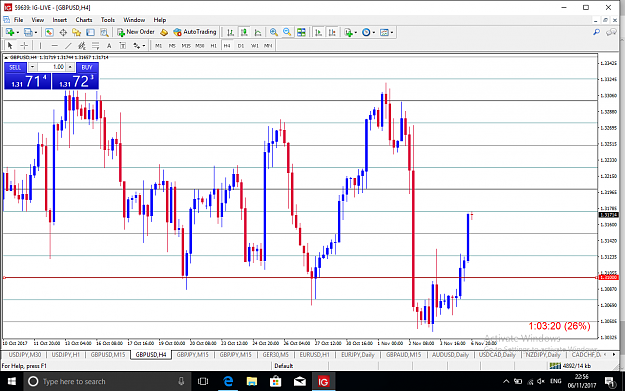625x391 pixels.
Task: Show the Market Watch panel
Action: (49, 32)
